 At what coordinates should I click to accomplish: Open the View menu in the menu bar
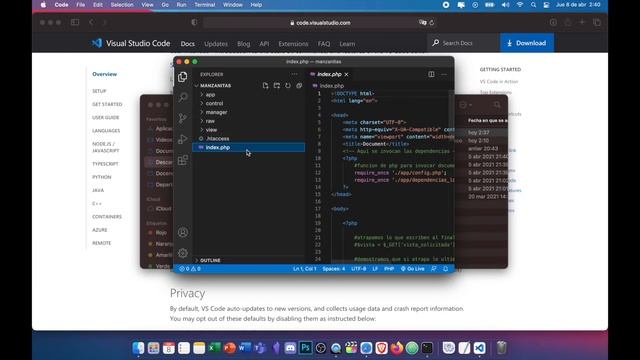pyautogui.click(x=147, y=5)
